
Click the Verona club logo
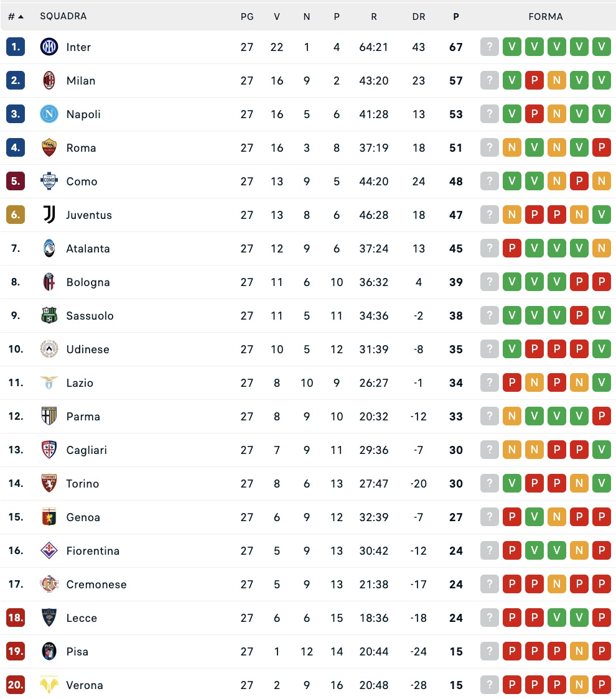(49, 685)
